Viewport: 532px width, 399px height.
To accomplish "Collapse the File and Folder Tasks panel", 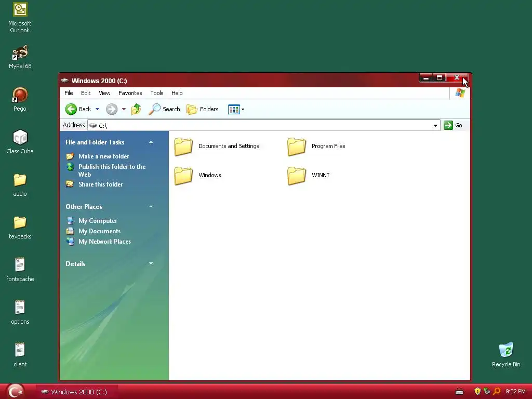I will (151, 142).
